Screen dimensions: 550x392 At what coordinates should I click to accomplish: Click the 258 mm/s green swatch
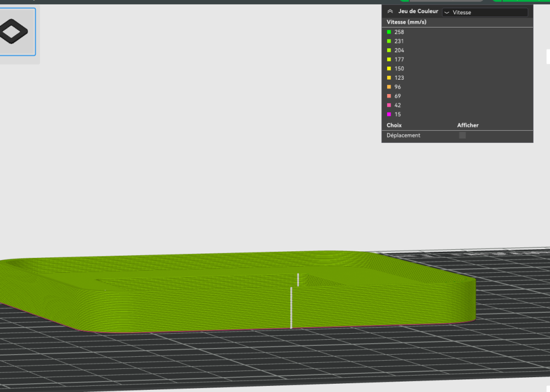(x=389, y=32)
